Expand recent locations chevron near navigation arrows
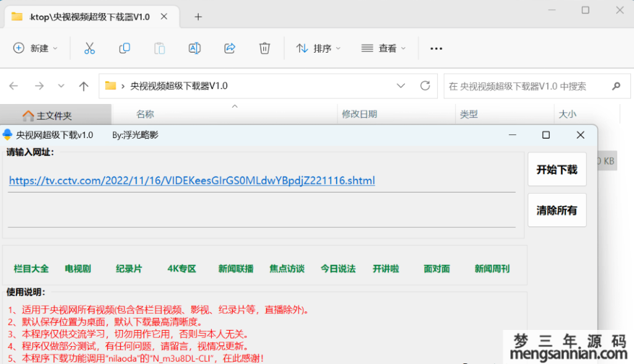634x364 pixels. click(x=61, y=86)
